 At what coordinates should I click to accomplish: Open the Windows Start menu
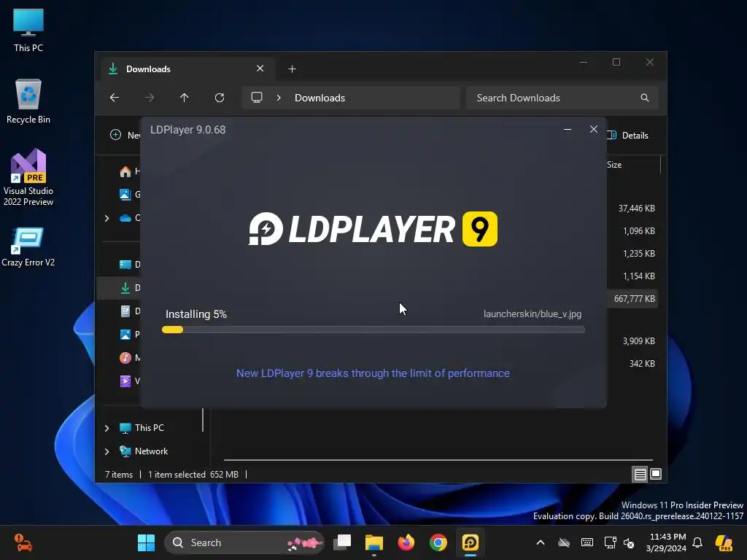pyautogui.click(x=146, y=542)
